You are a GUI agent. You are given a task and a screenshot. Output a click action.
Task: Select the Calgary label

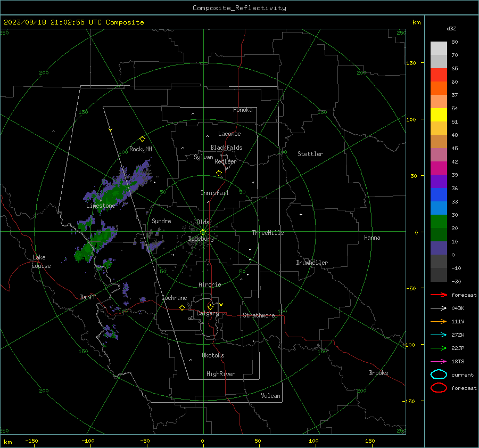click(x=208, y=313)
